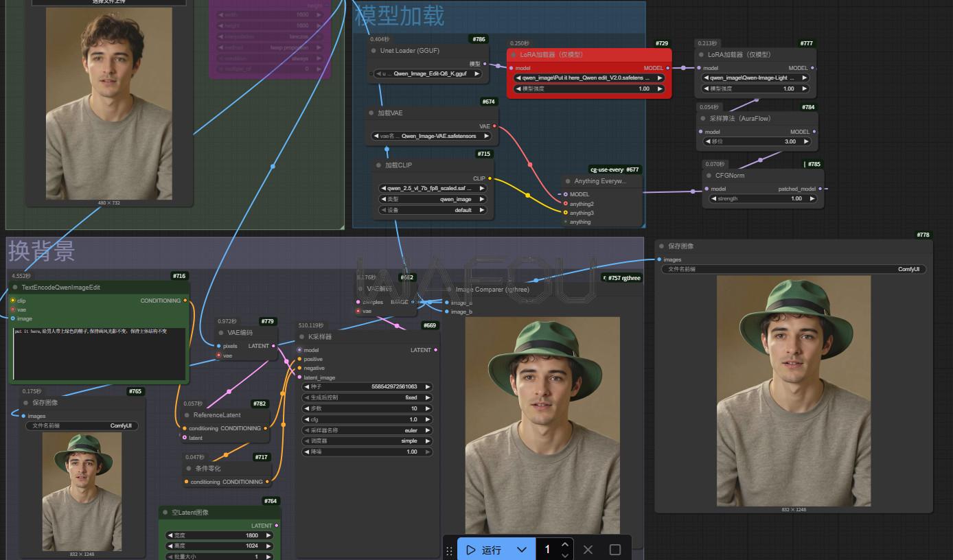953x560 pixels.
Task: Click the LATENT output socket on K采样器
Action: coord(435,350)
